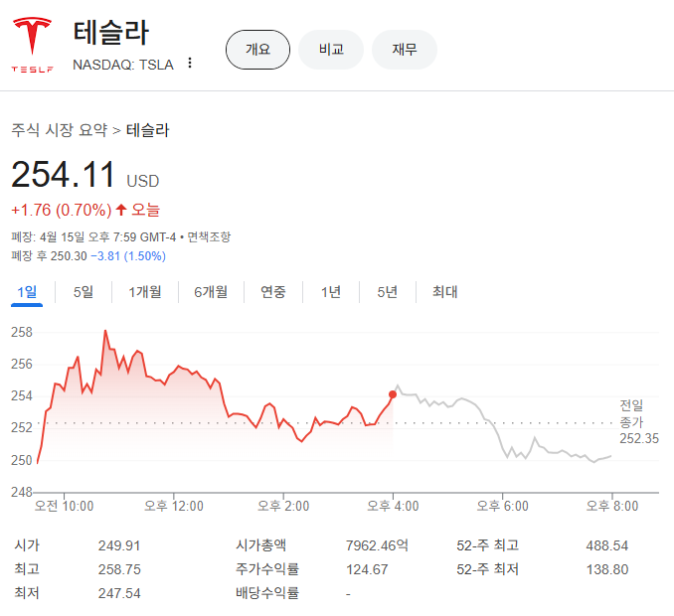Click the 최고 value 258.75
The height and width of the screenshot is (616, 674).
pos(119,569)
